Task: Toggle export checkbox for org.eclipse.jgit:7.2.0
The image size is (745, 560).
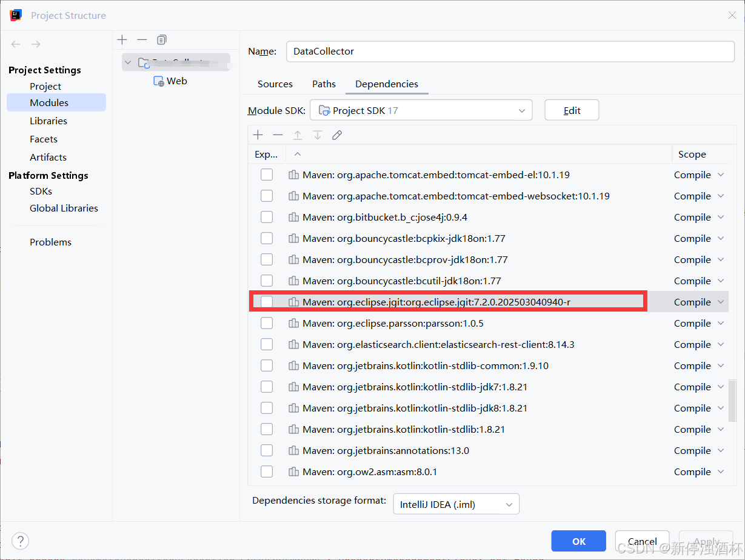Action: tap(267, 302)
